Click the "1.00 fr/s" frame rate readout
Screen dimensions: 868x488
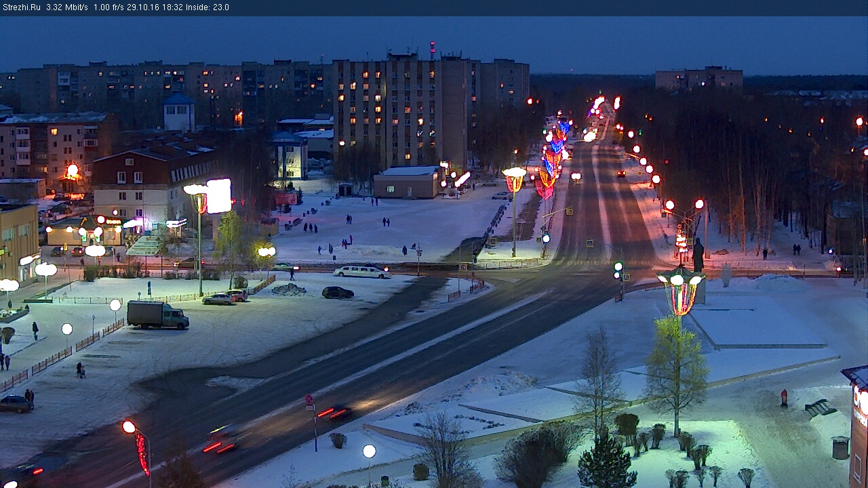click(108, 7)
